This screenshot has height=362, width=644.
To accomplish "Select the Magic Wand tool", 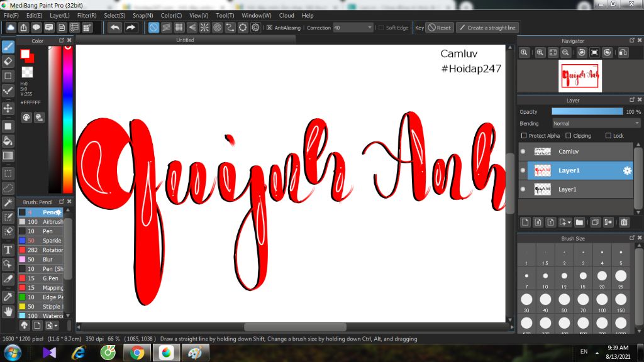I will 8,203.
